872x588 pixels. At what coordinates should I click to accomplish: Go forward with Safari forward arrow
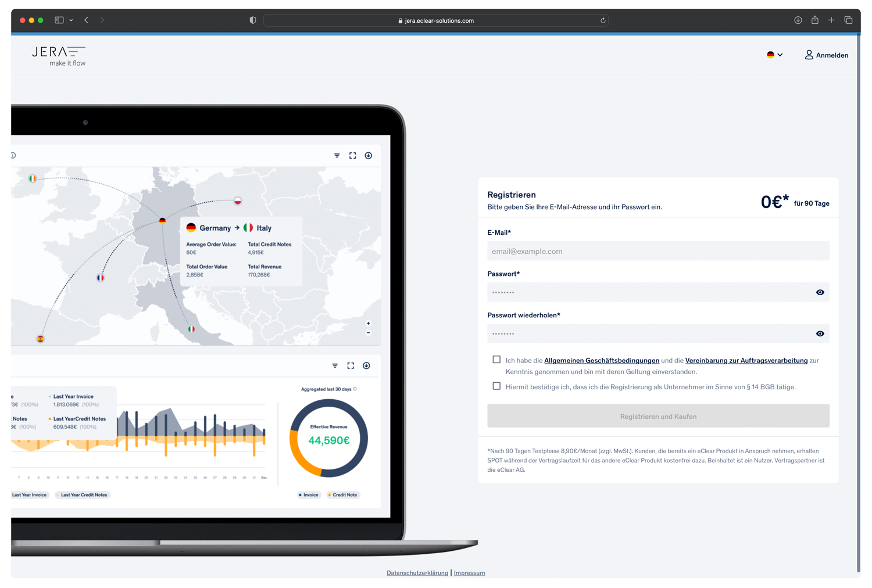(102, 20)
